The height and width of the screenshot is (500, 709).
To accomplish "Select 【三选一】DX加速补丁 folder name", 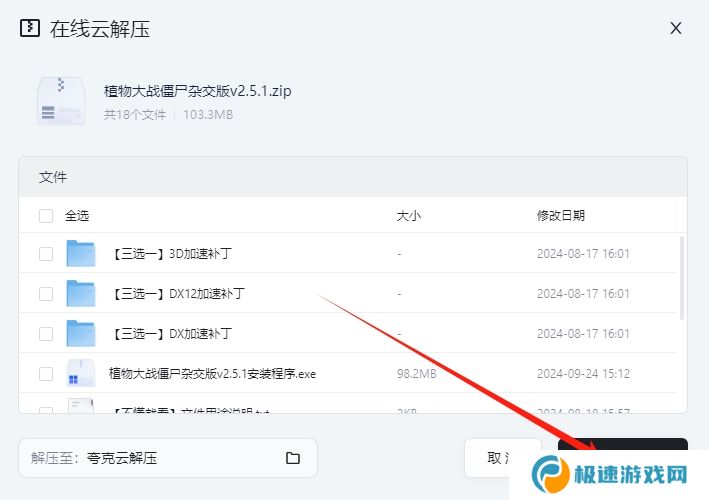I will tap(171, 334).
